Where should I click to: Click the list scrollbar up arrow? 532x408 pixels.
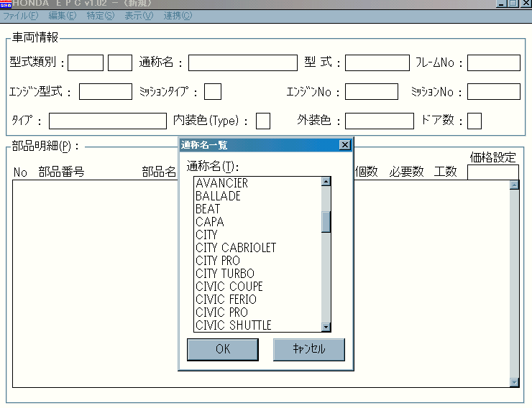(326, 181)
